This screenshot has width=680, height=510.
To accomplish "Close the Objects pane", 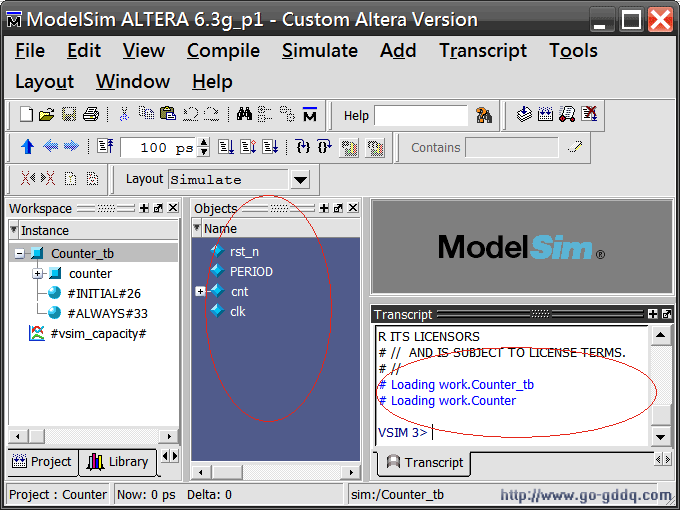I will [352, 208].
